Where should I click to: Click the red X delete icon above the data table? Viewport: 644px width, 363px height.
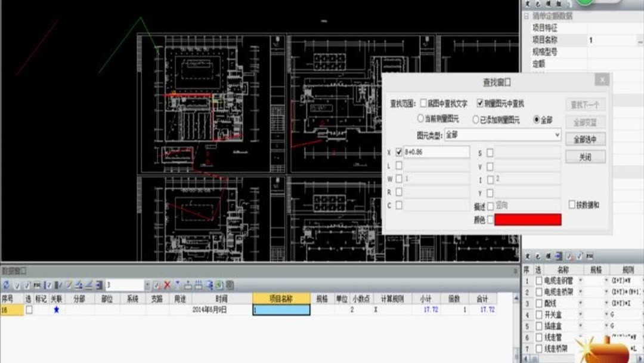click(x=168, y=285)
